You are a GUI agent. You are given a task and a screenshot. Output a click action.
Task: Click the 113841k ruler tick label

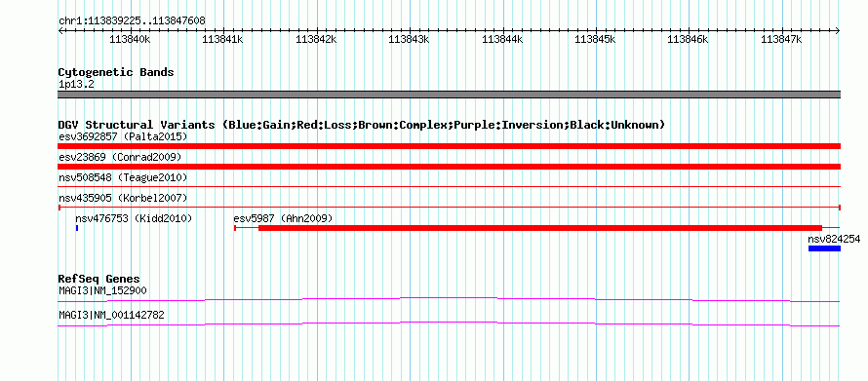click(223, 40)
